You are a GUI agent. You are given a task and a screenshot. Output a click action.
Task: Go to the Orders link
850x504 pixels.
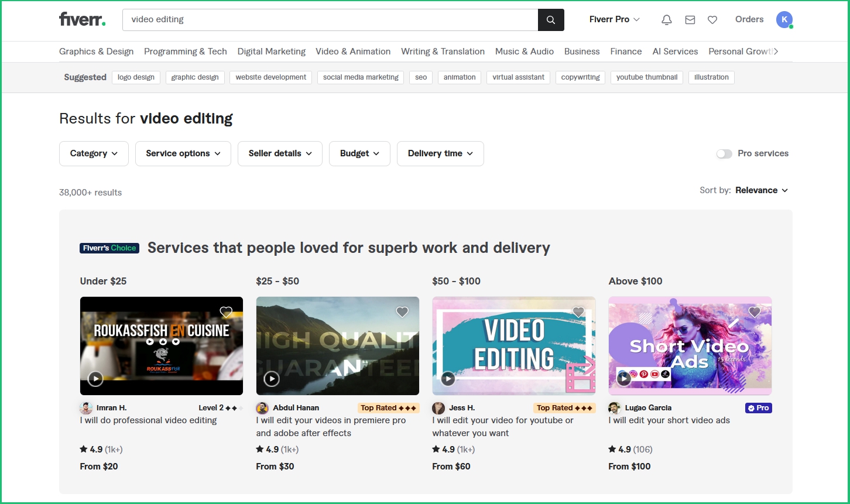749,19
